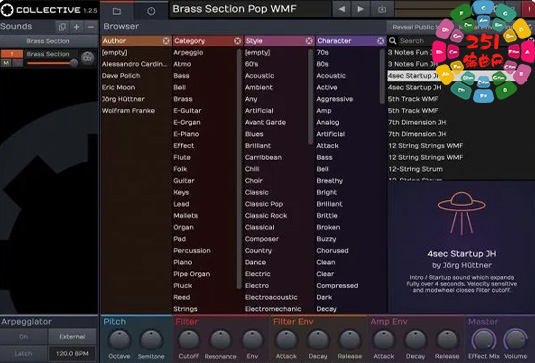Click the 120.0 BPM tempo field
This screenshot has width=535, height=363.
(x=72, y=353)
